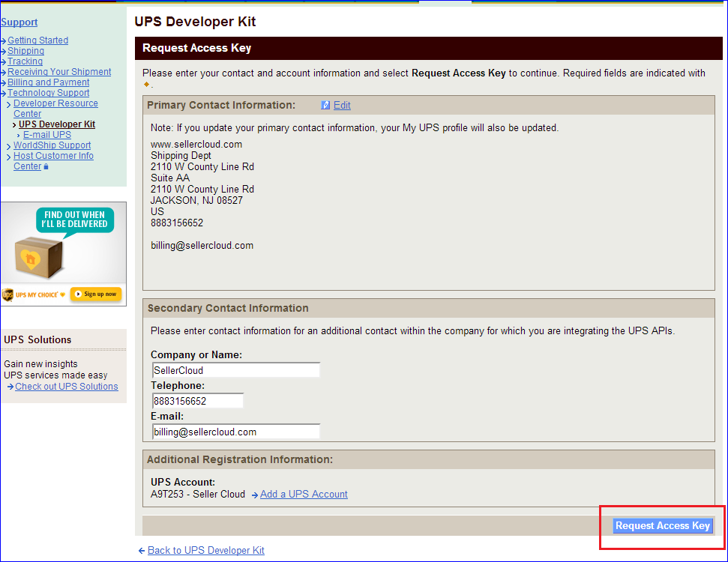The height and width of the screenshot is (562, 728).
Task: Open the Getting Started link
Action: (37, 40)
